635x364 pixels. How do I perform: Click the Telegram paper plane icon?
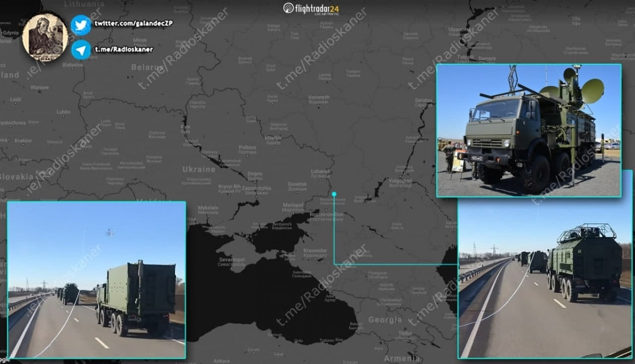tap(80, 50)
